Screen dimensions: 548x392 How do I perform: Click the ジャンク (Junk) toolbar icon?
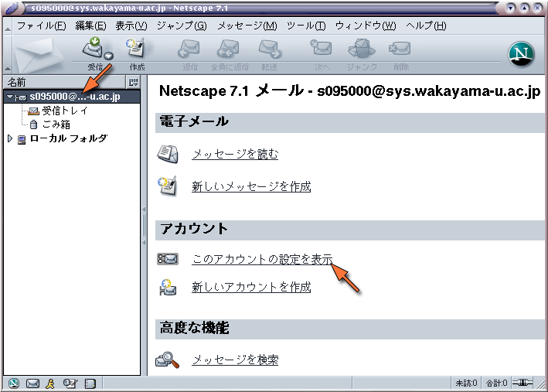point(362,48)
